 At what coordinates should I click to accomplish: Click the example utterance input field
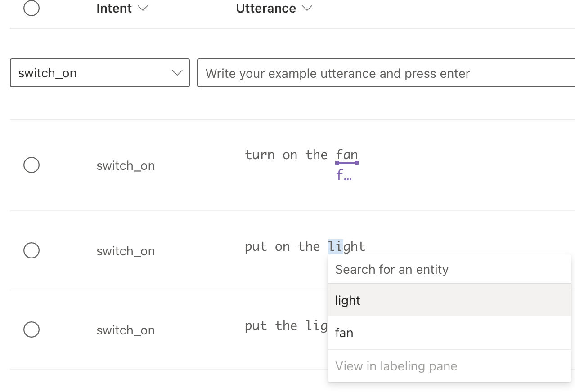387,73
